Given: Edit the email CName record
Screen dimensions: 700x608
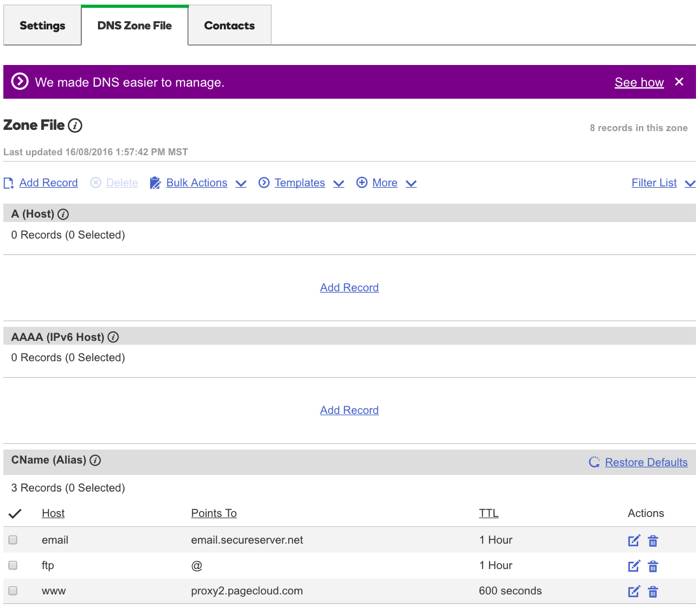Looking at the screenshot, I should (634, 541).
